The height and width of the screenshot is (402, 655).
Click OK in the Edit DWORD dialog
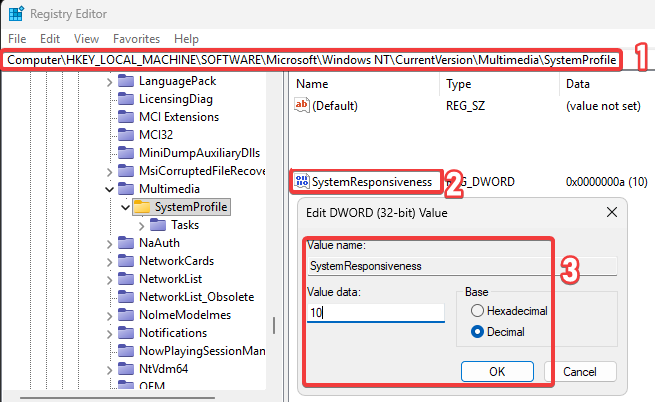[x=497, y=371]
